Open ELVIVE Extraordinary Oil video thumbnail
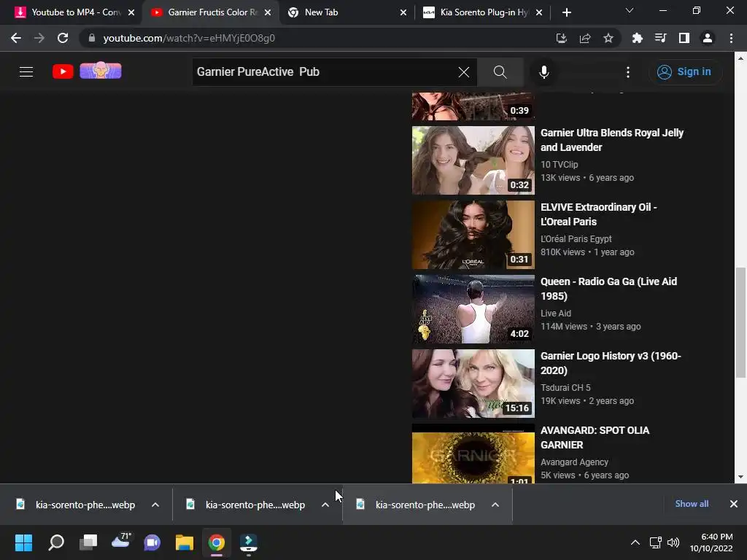 473,234
